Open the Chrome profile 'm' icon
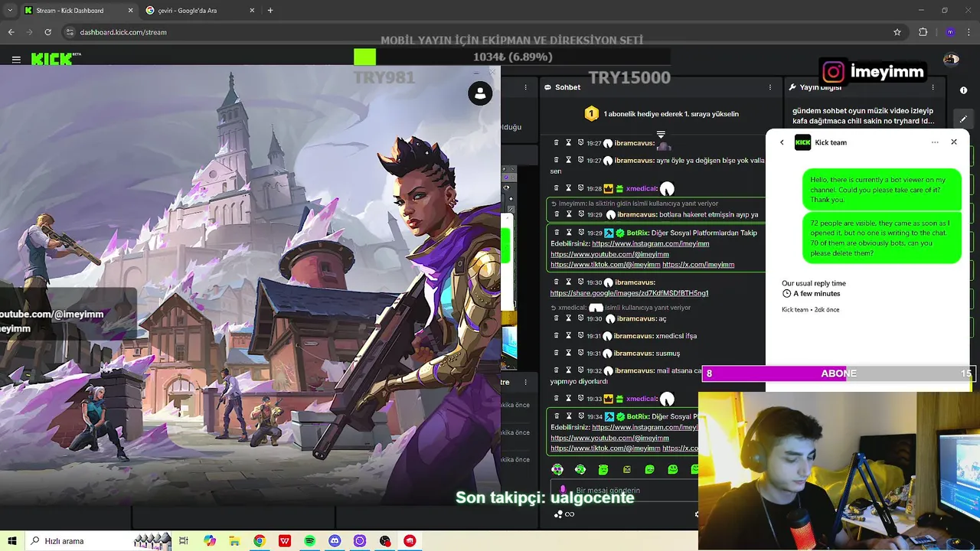980x551 pixels. point(950,32)
